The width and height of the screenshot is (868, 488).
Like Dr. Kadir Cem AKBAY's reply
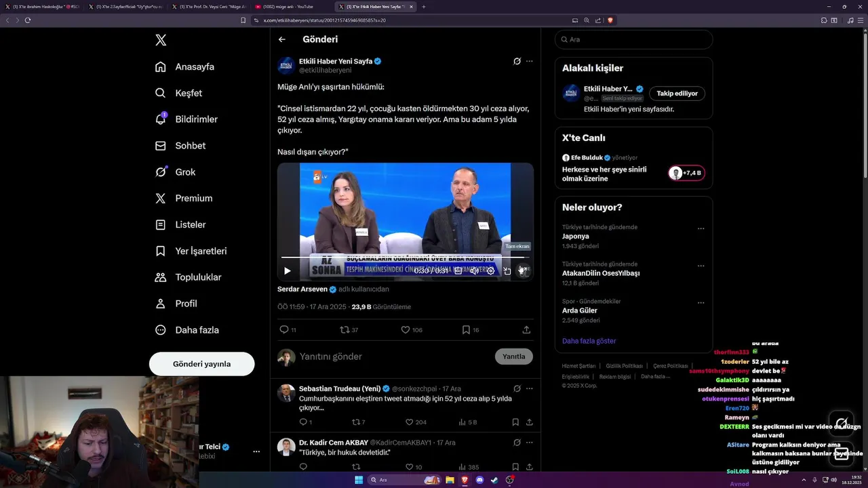(x=413, y=467)
